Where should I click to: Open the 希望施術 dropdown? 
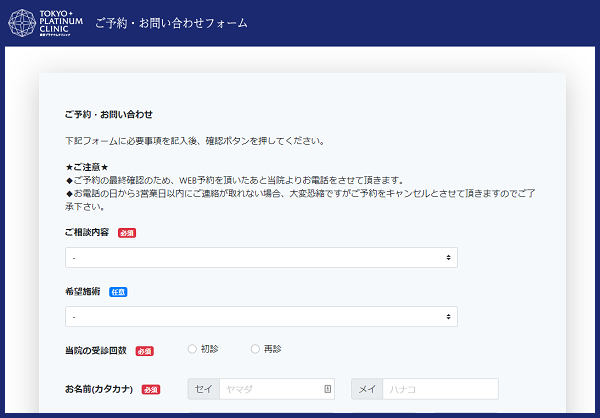coord(260,316)
